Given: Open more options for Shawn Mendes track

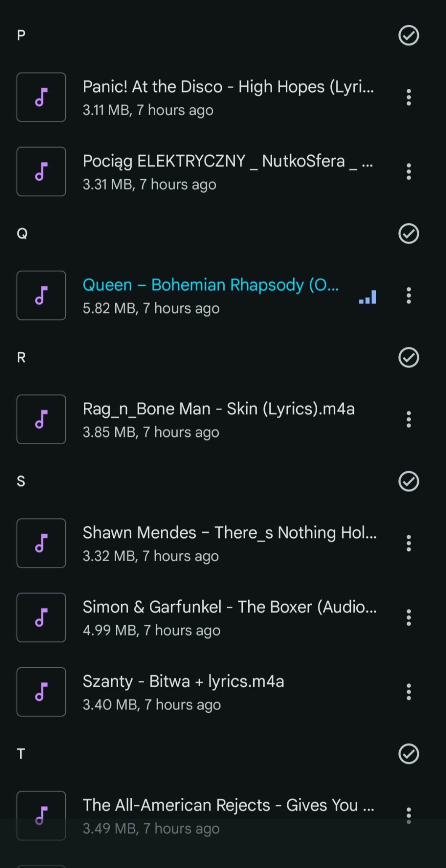Looking at the screenshot, I should [409, 543].
